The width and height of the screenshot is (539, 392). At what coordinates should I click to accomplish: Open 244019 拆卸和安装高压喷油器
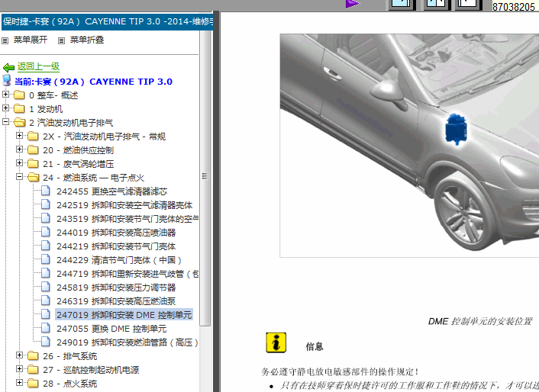(x=116, y=233)
